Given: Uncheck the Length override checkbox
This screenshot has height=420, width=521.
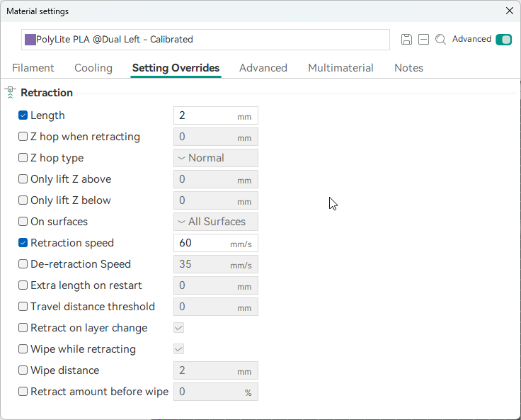Looking at the screenshot, I should pyautogui.click(x=23, y=115).
